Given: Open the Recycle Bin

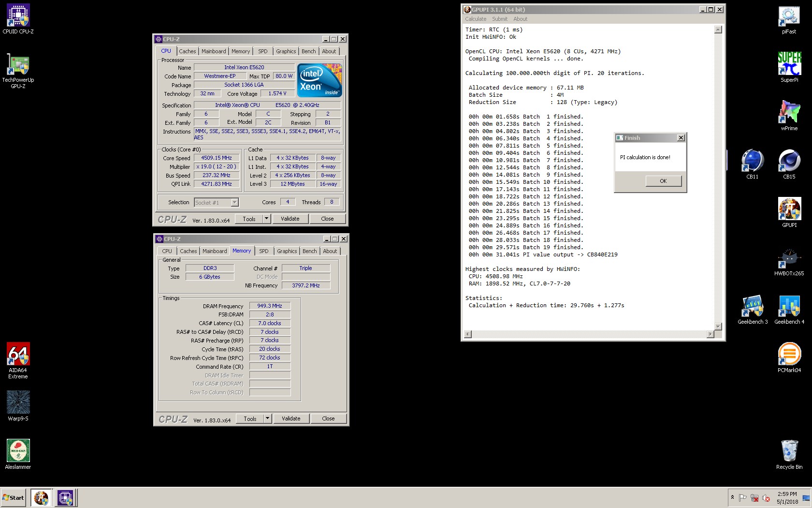Looking at the screenshot, I should [x=789, y=455].
